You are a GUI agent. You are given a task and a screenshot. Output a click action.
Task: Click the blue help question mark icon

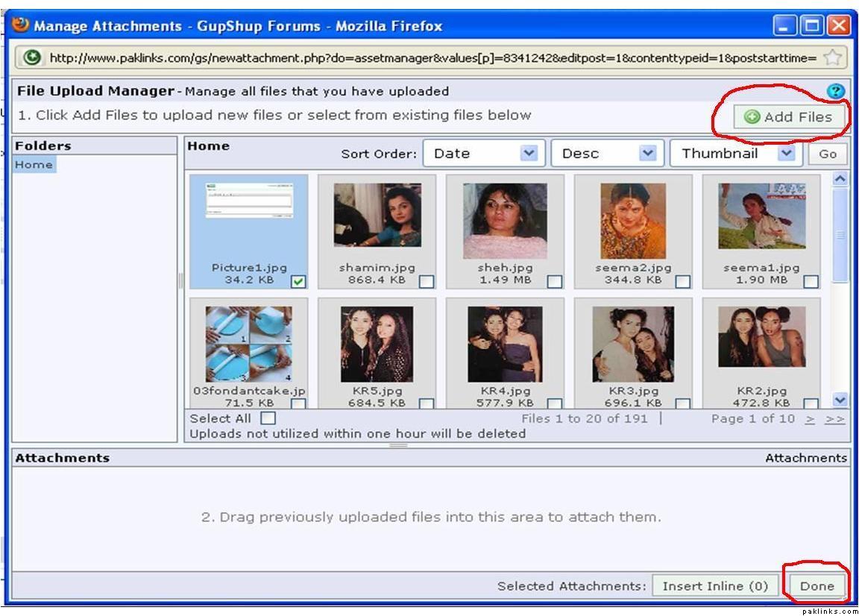836,91
